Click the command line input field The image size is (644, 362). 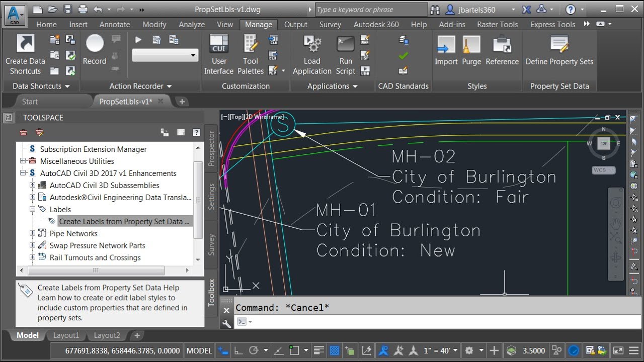point(438,322)
